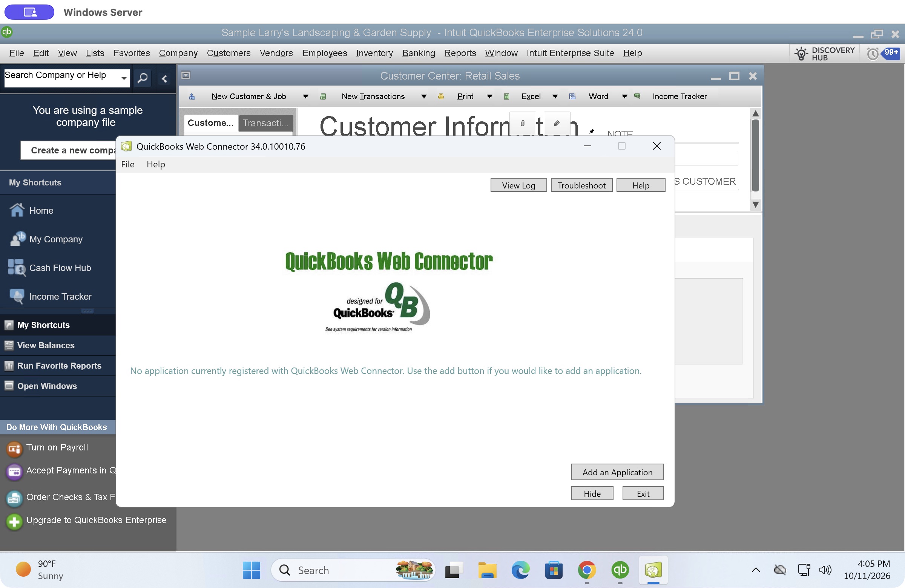The width and height of the screenshot is (905, 588).
Task: Open the Vendors menu in QuickBooks
Action: pos(276,53)
